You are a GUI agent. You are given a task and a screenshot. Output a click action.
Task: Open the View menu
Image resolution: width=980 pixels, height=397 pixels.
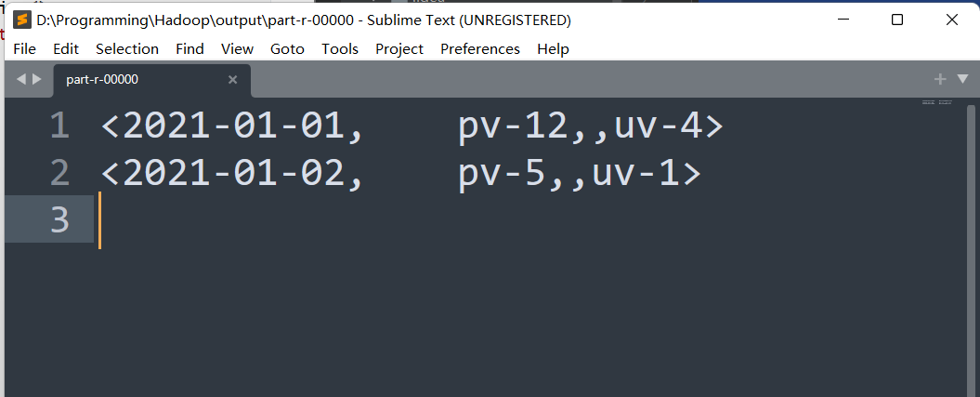pos(237,48)
